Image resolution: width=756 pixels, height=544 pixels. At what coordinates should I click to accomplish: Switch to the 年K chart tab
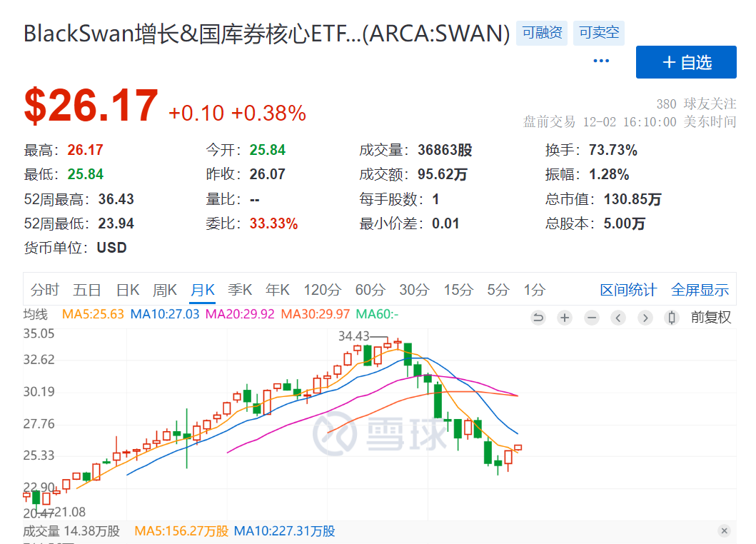278,290
